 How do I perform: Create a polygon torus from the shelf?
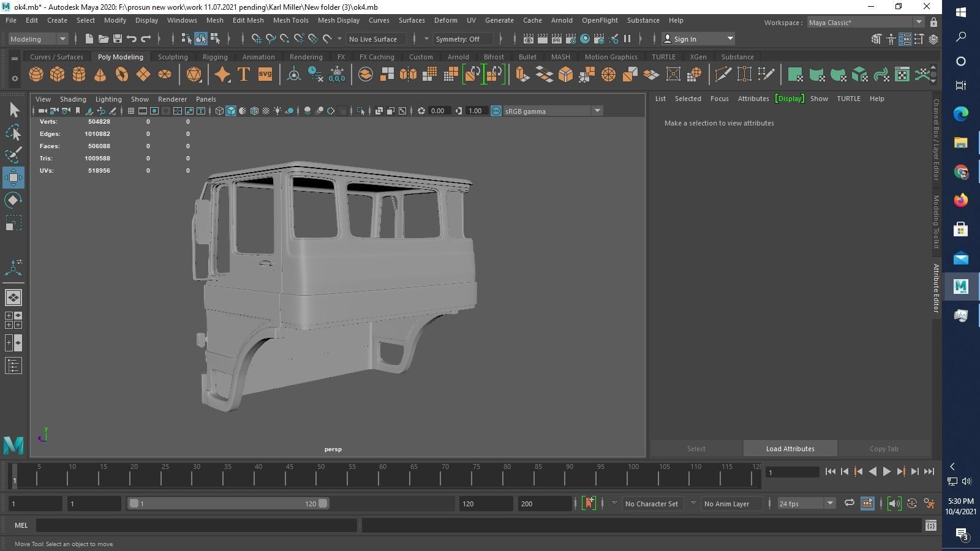pyautogui.click(x=122, y=75)
